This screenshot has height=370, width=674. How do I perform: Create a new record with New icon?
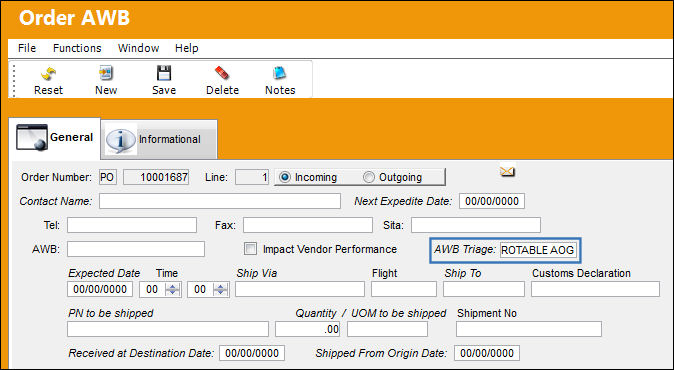[x=106, y=74]
